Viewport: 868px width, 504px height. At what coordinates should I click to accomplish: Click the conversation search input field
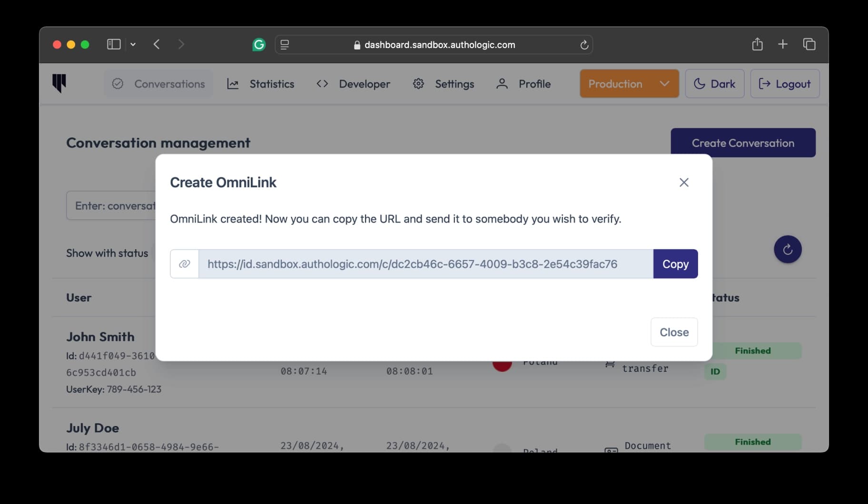111,205
